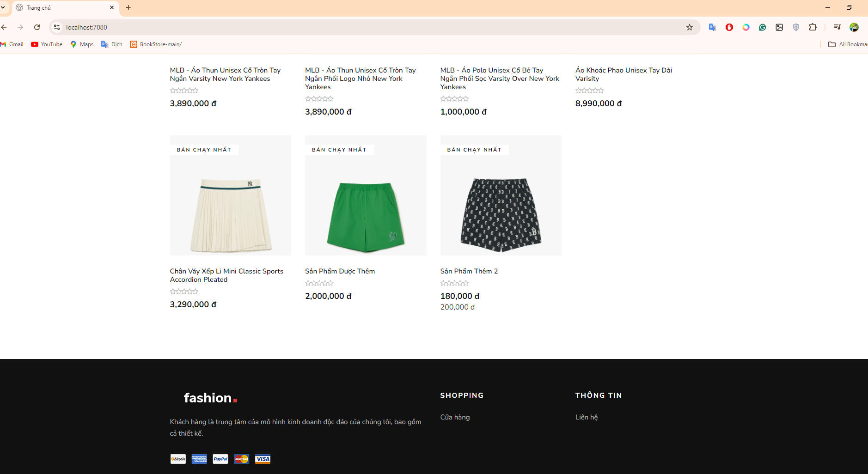This screenshot has width=868, height=474.
Task: Open MLB Áo Polo Phối Sọc Varsity product
Action: [x=500, y=79]
